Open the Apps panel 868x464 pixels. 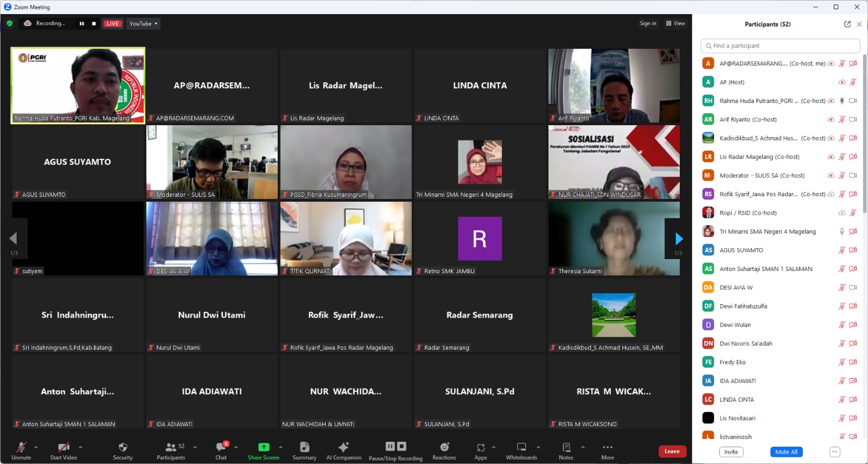pyautogui.click(x=481, y=450)
